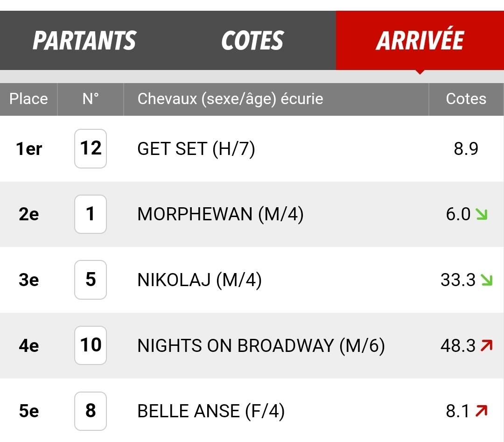The width and height of the screenshot is (504, 442).
Task: Click the number 8 badge
Action: [x=91, y=411]
